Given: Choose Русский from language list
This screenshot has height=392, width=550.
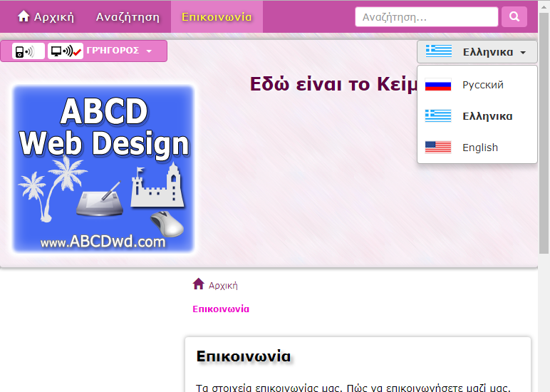Looking at the screenshot, I should 477,85.
